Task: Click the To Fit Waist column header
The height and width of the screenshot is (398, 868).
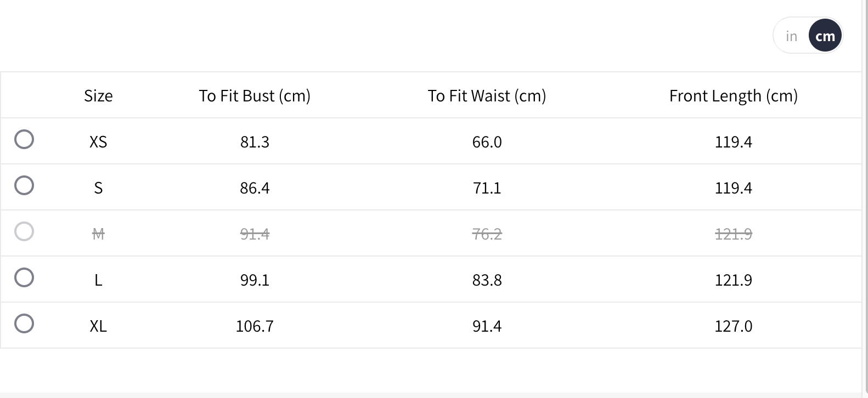Action: point(487,96)
